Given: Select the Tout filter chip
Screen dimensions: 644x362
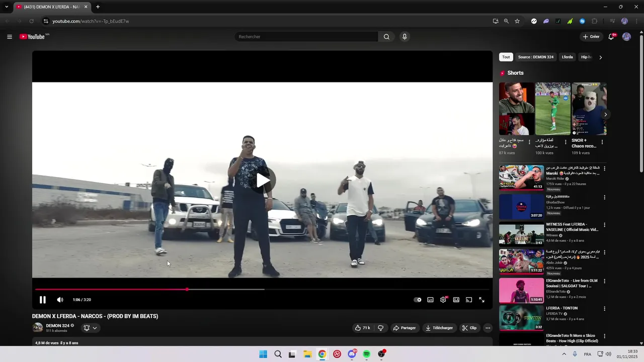Looking at the screenshot, I should pyautogui.click(x=506, y=57).
